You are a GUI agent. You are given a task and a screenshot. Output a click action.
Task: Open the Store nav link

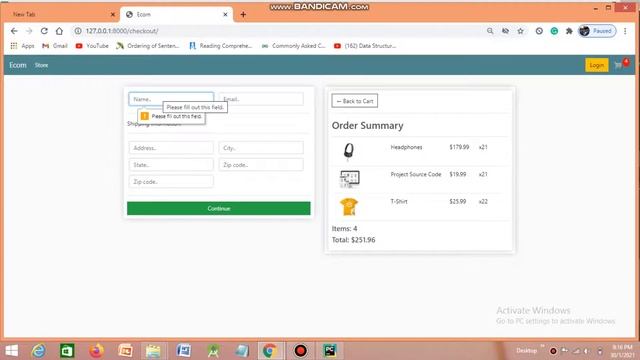click(41, 65)
